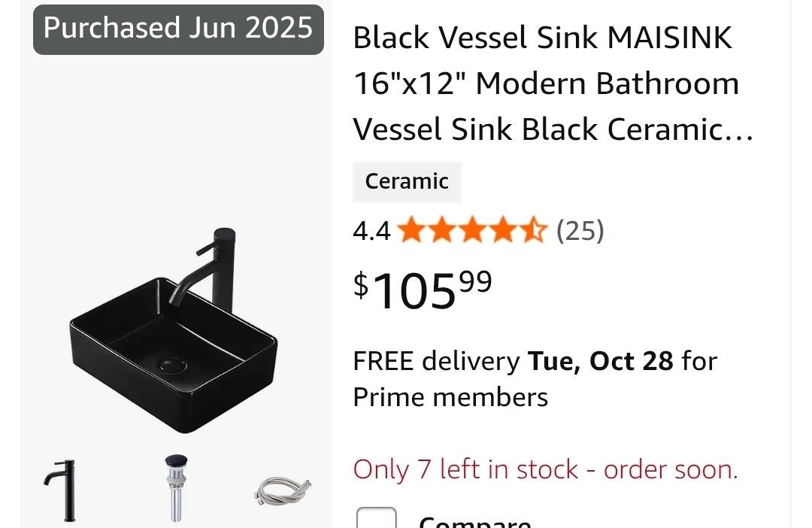The width and height of the screenshot is (812, 528).
Task: Click the third orange star in rating
Action: point(474,231)
